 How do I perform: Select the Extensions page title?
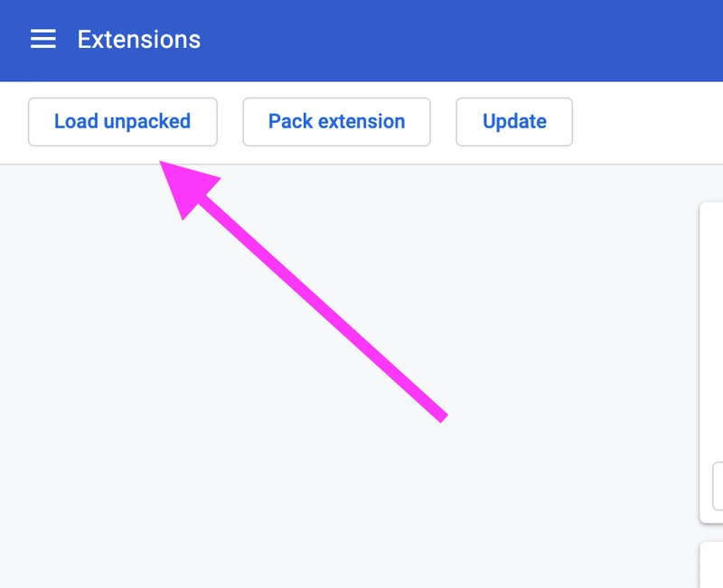[139, 40]
